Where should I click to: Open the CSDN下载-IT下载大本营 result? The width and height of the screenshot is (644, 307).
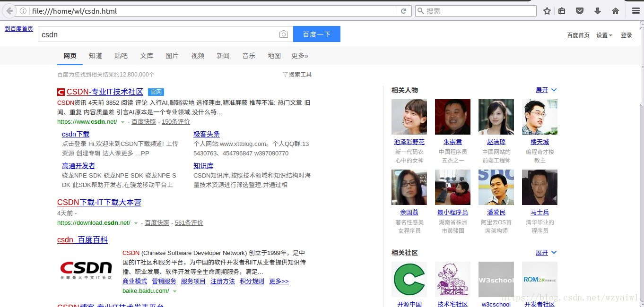(99, 203)
